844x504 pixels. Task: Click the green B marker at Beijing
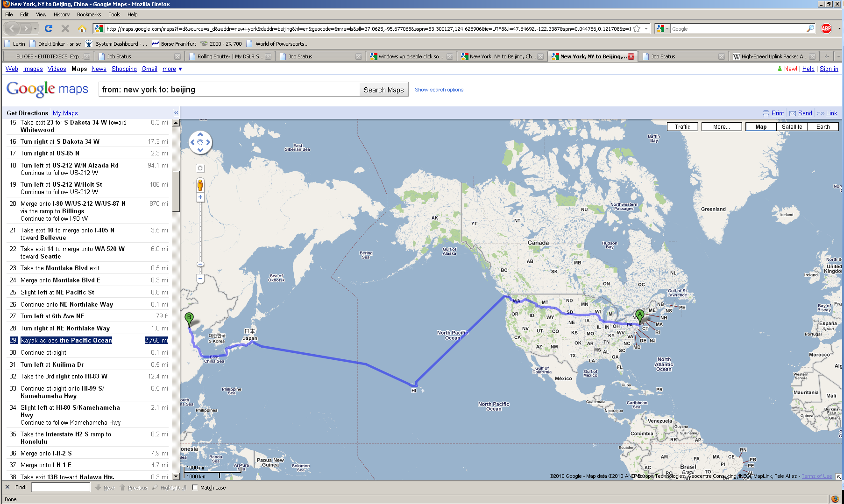pyautogui.click(x=189, y=320)
